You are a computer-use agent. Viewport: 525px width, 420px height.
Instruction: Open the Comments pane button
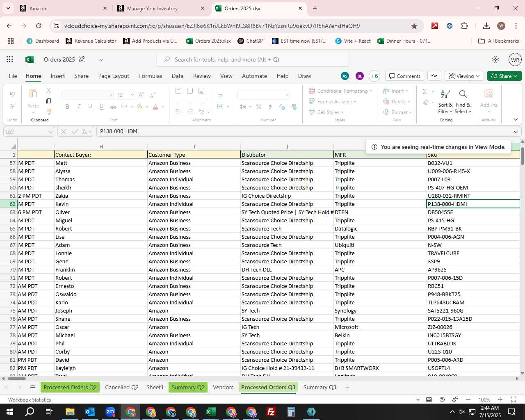coord(405,76)
